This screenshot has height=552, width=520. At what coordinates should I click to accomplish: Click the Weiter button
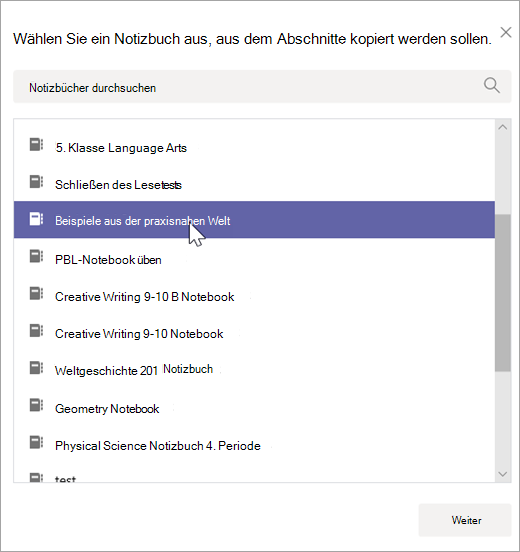coord(465,520)
